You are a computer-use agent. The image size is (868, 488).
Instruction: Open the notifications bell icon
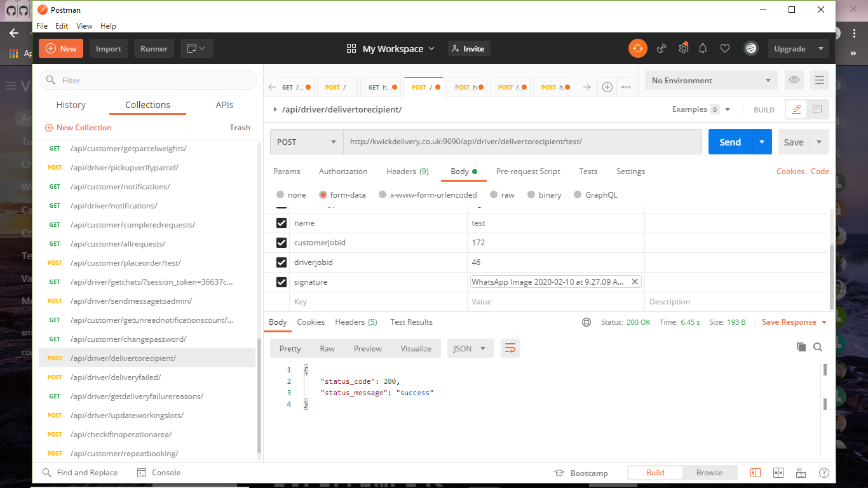point(703,48)
